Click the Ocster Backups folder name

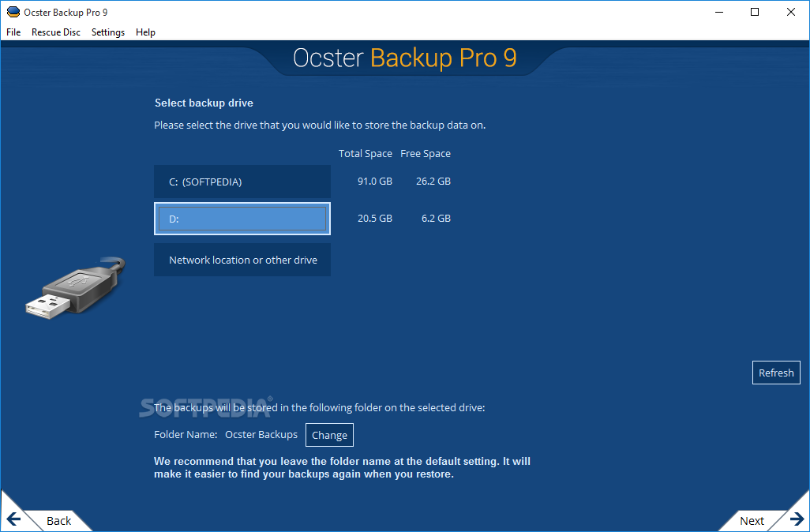(x=261, y=434)
